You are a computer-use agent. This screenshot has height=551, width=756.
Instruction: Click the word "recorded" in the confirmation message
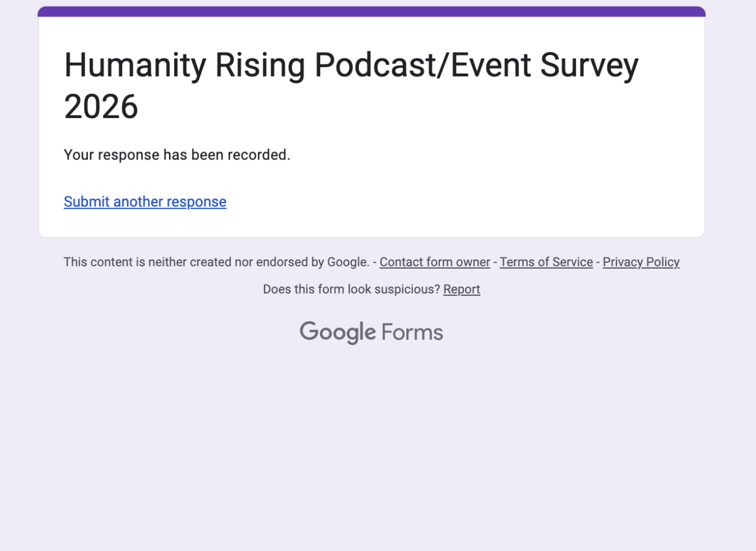[259, 155]
